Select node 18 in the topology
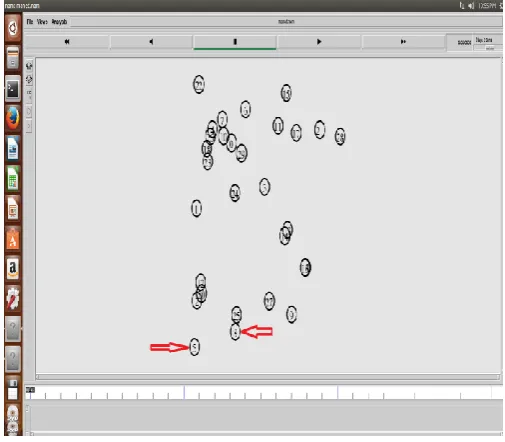The height and width of the screenshot is (442, 505). tap(305, 267)
